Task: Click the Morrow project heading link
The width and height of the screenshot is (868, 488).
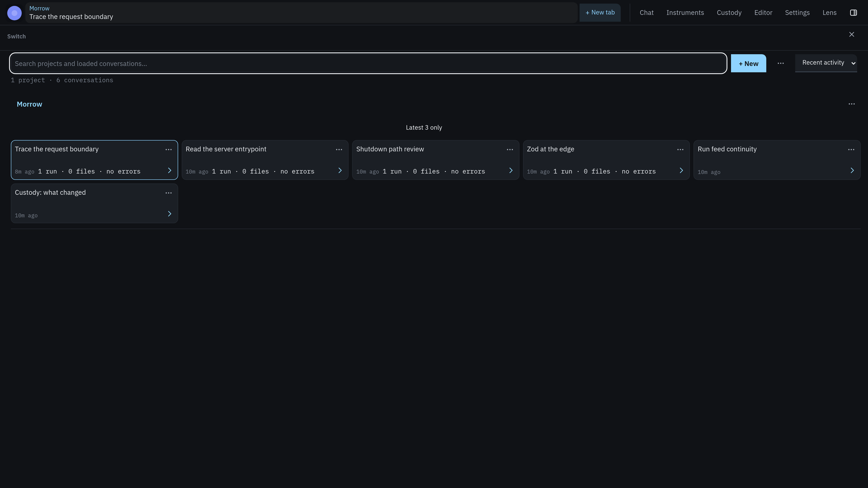Action: click(29, 104)
